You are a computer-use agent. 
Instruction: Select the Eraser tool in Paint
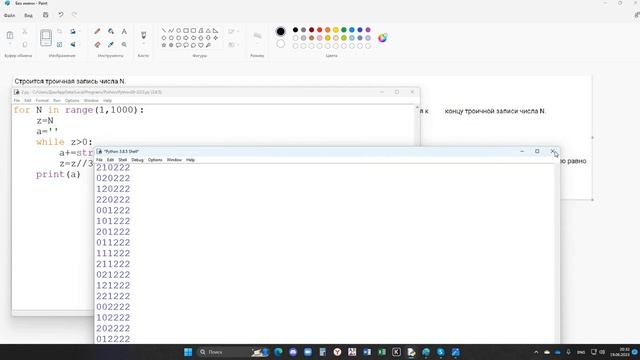(97, 44)
